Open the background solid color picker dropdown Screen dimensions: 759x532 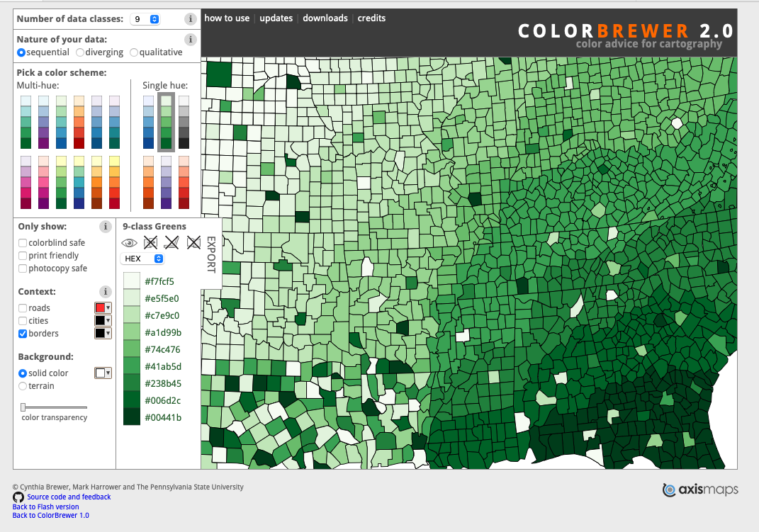click(103, 373)
